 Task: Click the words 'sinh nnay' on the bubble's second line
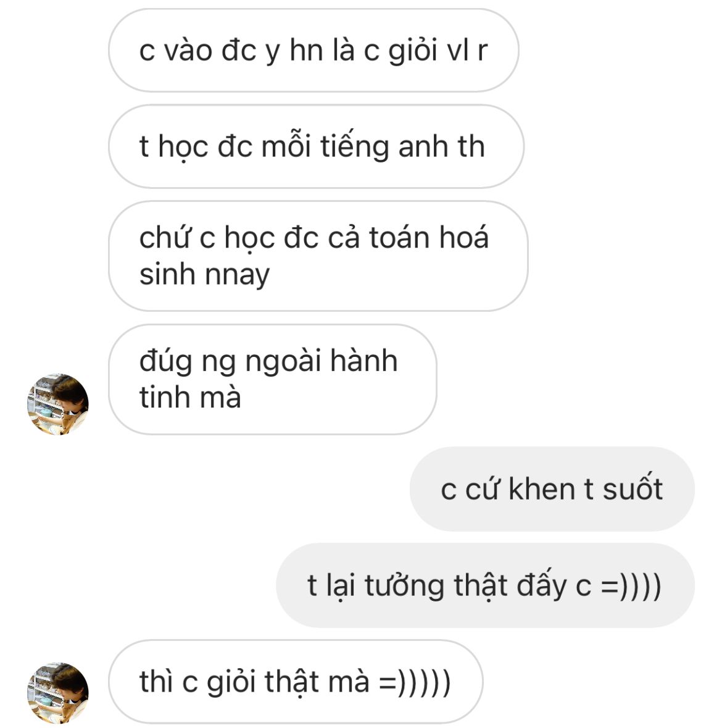[204, 275]
